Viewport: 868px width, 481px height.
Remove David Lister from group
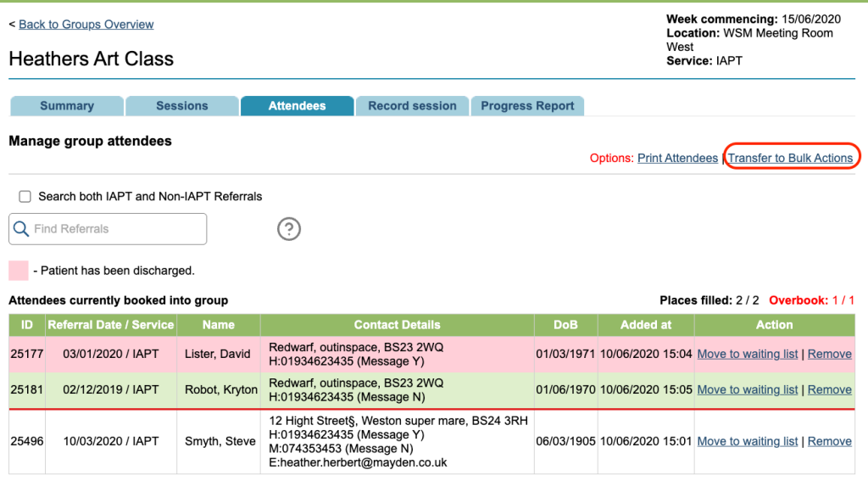pyautogui.click(x=829, y=354)
